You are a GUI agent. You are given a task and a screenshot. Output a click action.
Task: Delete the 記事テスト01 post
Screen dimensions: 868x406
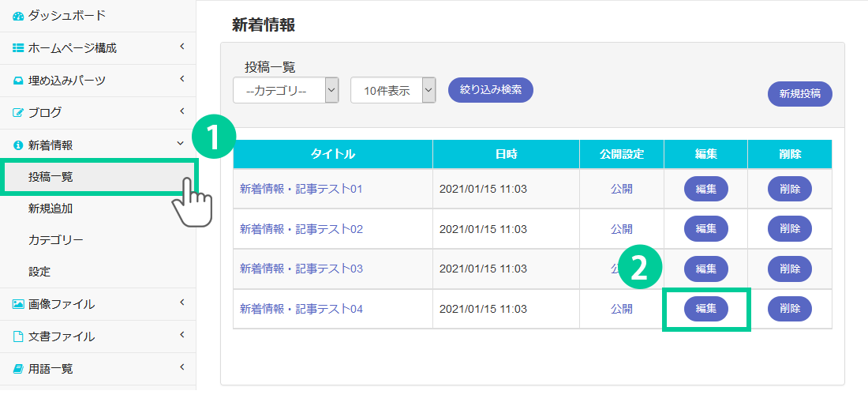(789, 189)
